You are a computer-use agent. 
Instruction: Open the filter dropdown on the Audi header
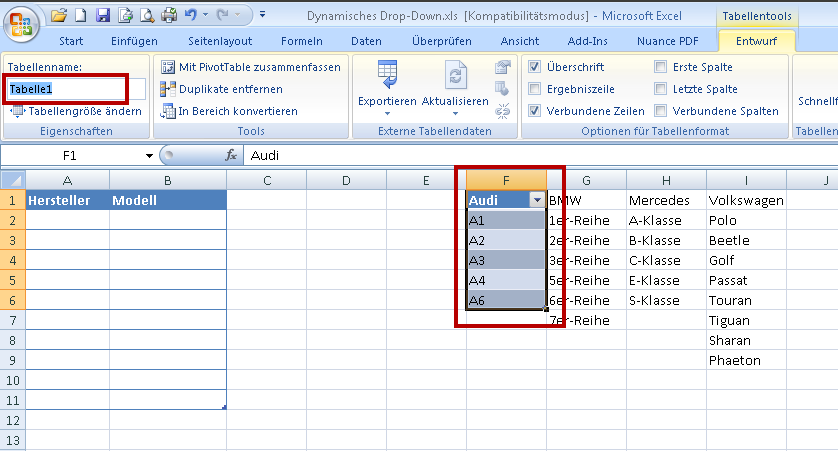537,200
